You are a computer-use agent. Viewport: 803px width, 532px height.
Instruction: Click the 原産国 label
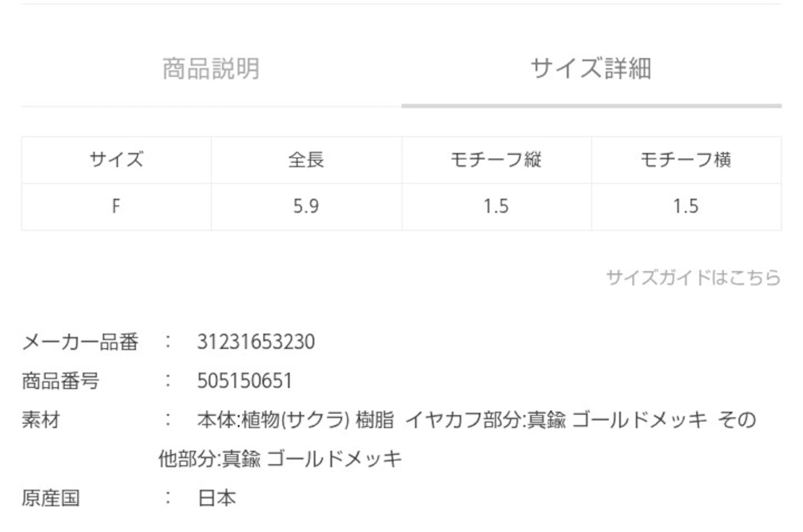[50, 499]
